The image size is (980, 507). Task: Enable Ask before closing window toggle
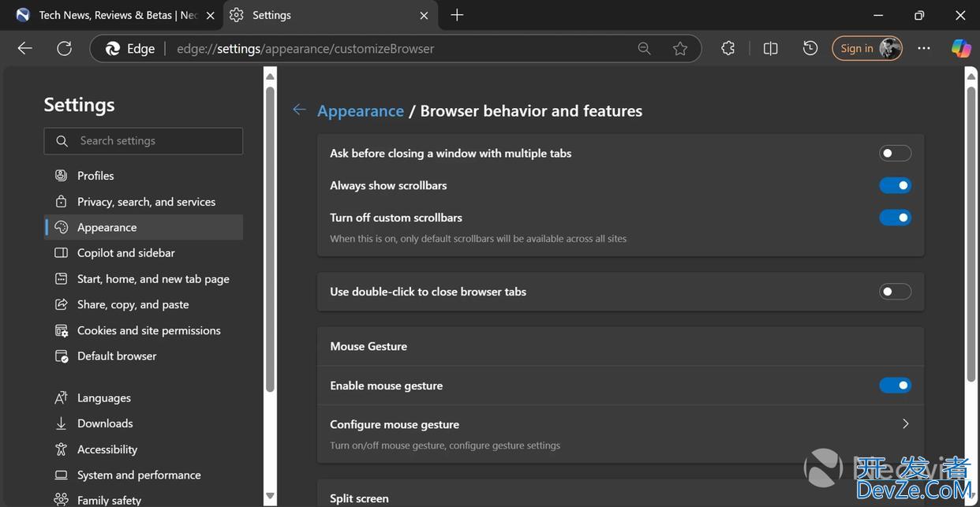(895, 153)
